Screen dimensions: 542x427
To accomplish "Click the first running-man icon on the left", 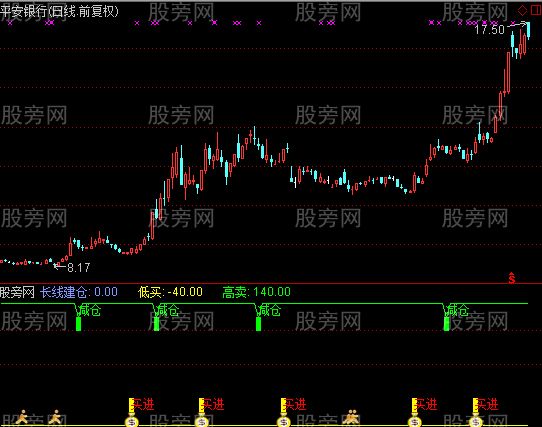I will point(22,417).
